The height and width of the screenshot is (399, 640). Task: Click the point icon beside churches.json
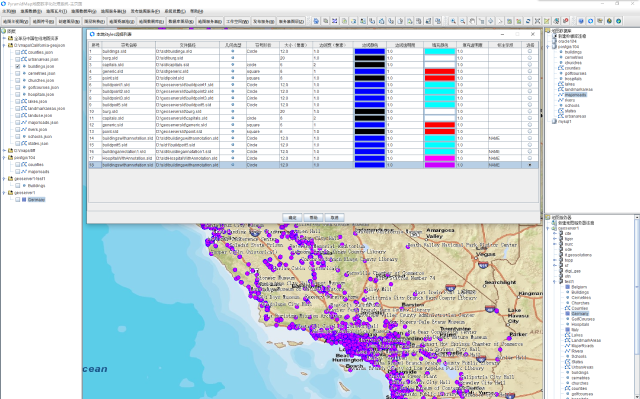(x=24, y=80)
